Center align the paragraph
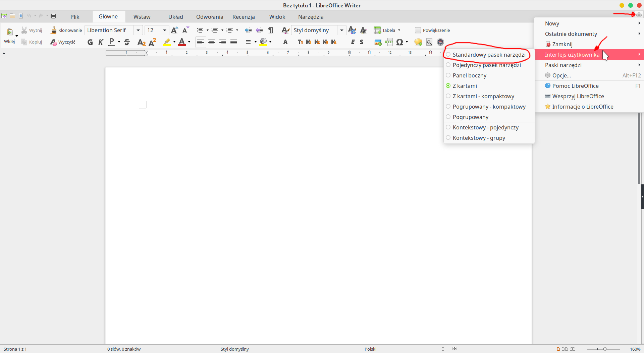This screenshot has height=353, width=644. (x=212, y=42)
